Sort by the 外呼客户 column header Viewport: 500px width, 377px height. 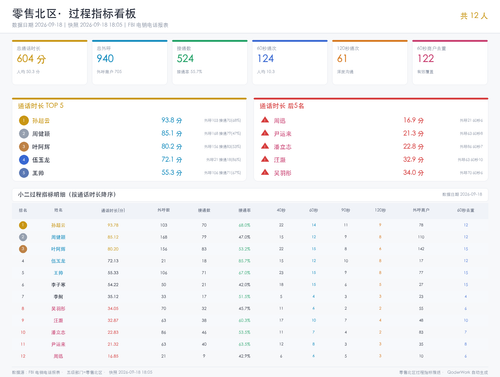pyautogui.click(x=421, y=210)
